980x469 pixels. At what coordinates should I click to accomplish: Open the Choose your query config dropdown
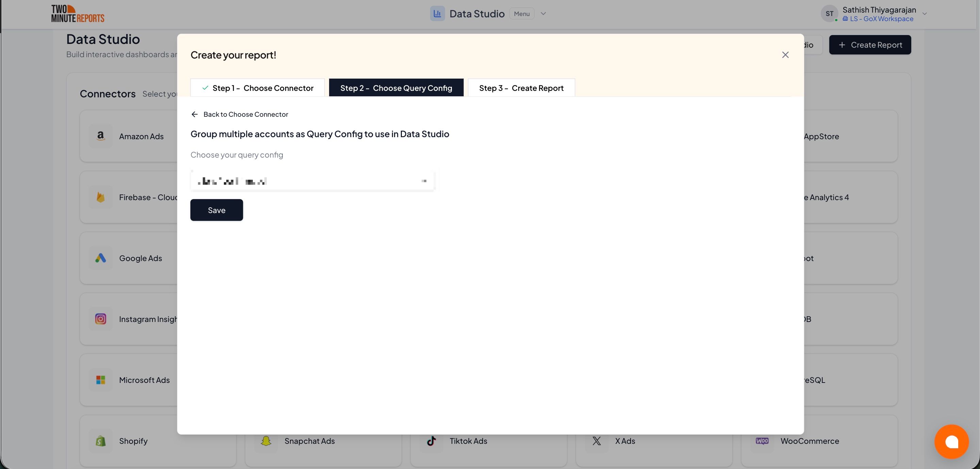pyautogui.click(x=312, y=181)
